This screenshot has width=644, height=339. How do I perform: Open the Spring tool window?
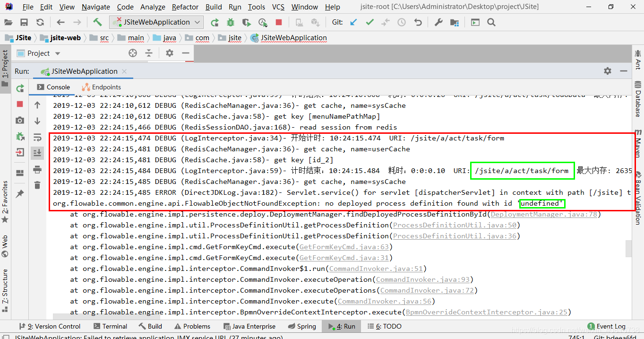301,326
